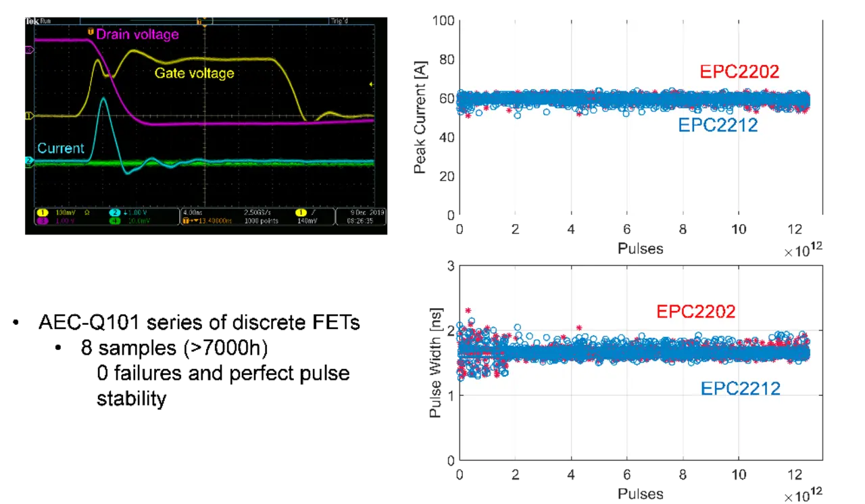Click the ×10^12 multiplier below Pulse Width chart
The width and height of the screenshot is (865, 504).
803,495
